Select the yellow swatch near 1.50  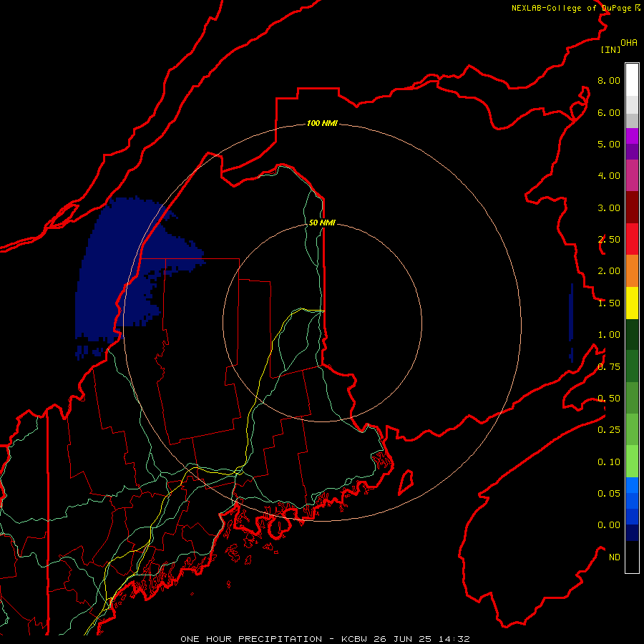tap(632, 303)
